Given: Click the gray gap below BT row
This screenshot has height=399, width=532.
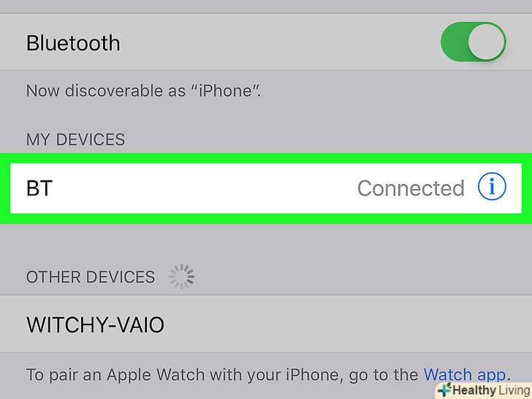Looking at the screenshot, I should (266, 243).
